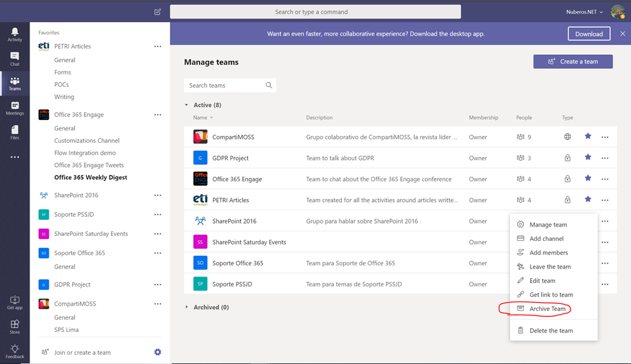
Task: Click the new chat compose icon
Action: tap(158, 12)
